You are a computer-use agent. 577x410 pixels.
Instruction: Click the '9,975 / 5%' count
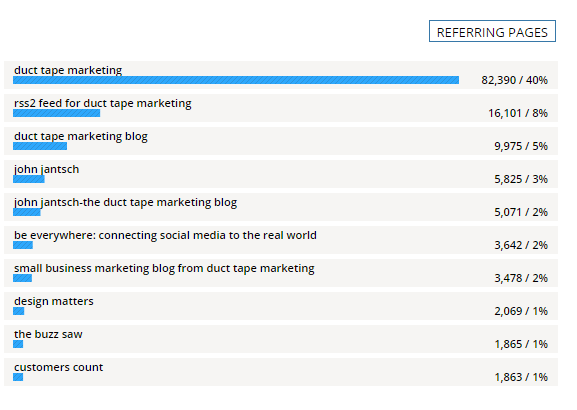tap(521, 146)
